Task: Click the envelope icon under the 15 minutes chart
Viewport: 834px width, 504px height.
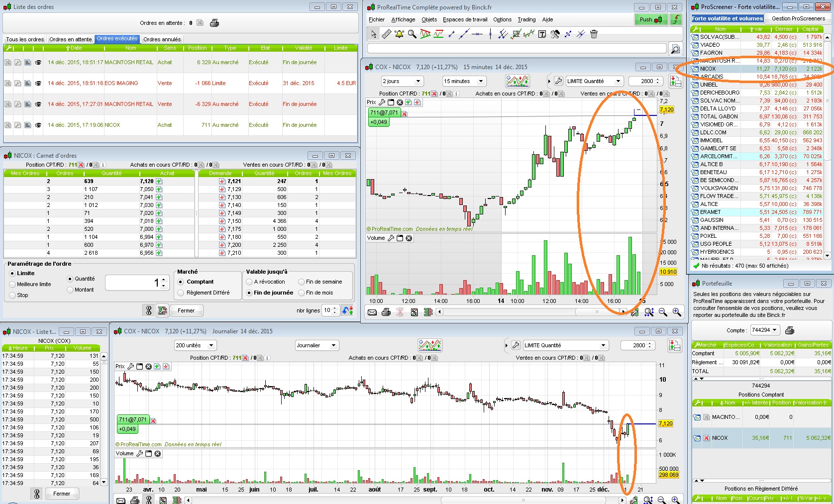Action: [x=372, y=312]
